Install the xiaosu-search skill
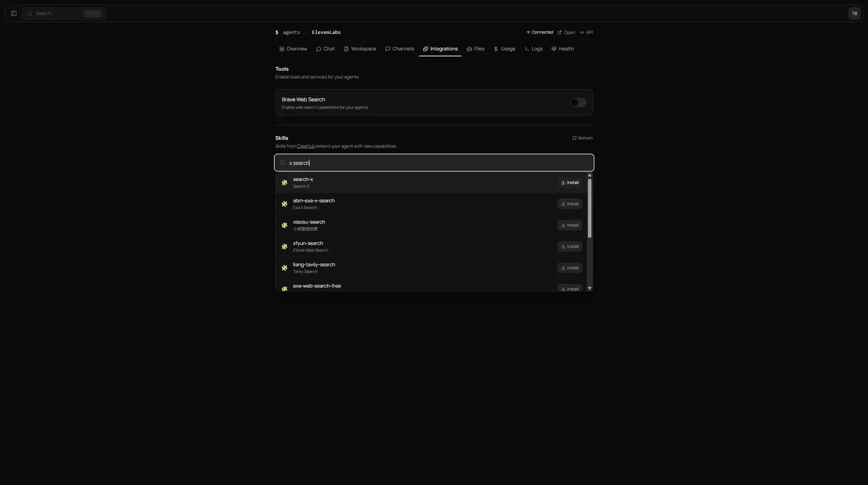This screenshot has height=485, width=868. click(570, 225)
